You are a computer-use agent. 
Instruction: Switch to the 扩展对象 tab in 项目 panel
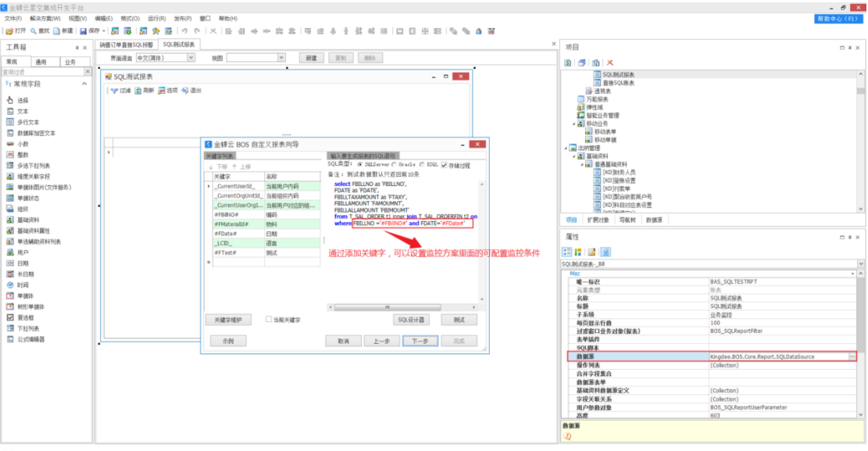tap(598, 220)
